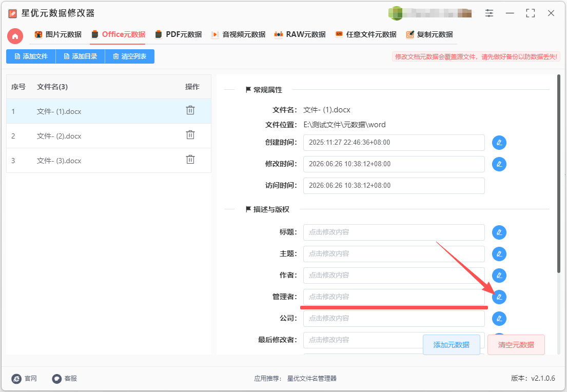Select the 音视频元数据 tab
The height and width of the screenshot is (392, 567).
238,34
